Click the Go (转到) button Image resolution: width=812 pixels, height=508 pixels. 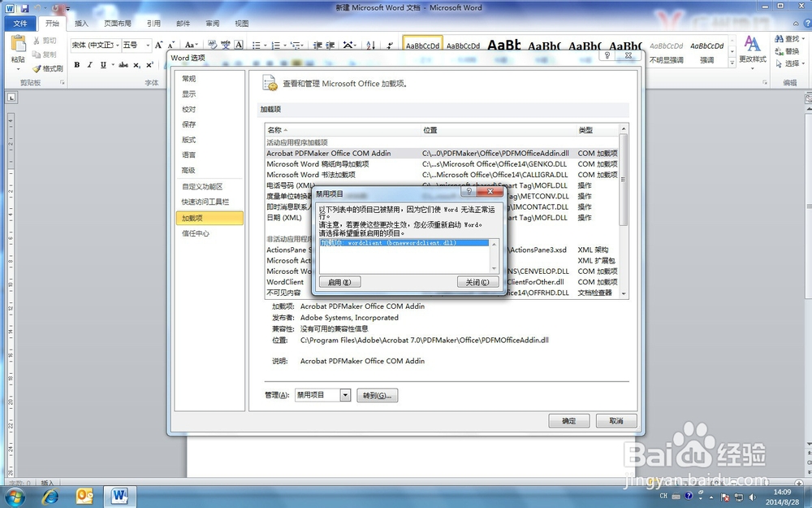tap(377, 396)
